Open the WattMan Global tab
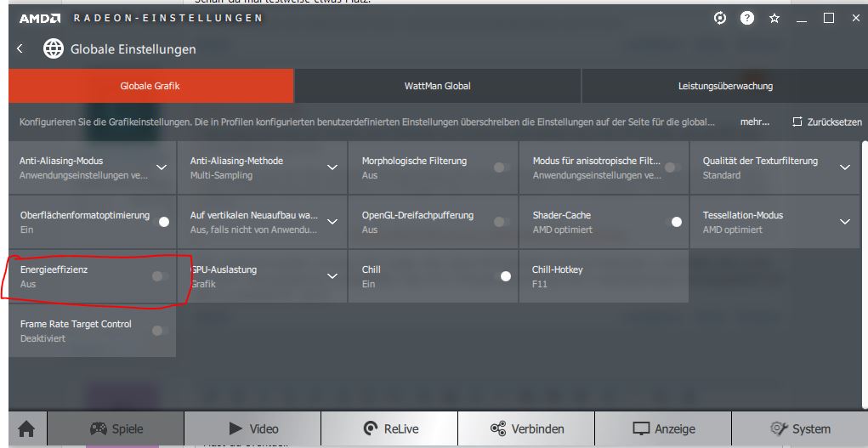The height and width of the screenshot is (448, 868). point(437,86)
